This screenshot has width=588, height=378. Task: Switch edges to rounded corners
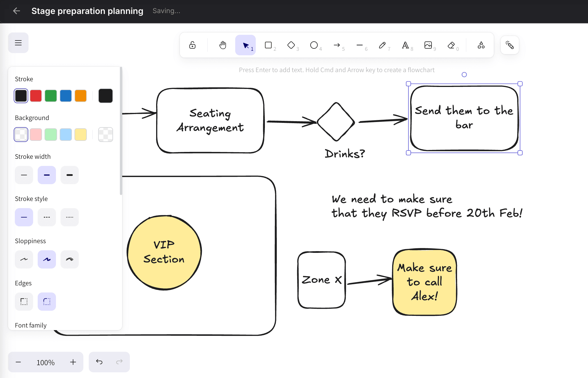[x=47, y=301]
